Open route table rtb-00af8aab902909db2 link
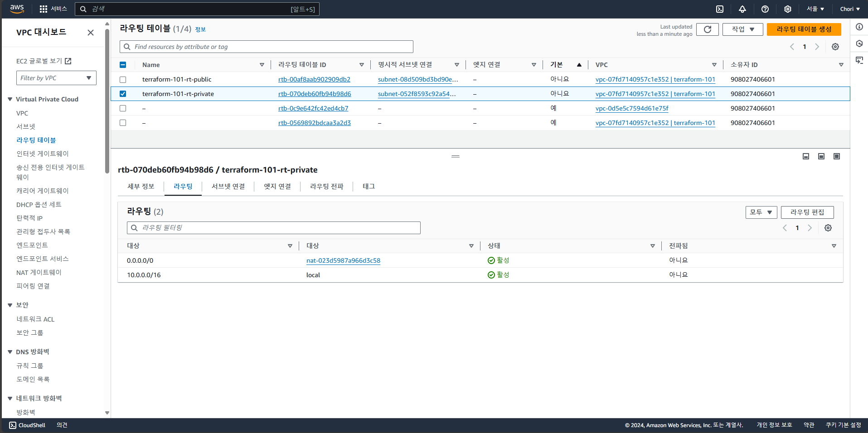Screen dimensions: 868x433 314,79
